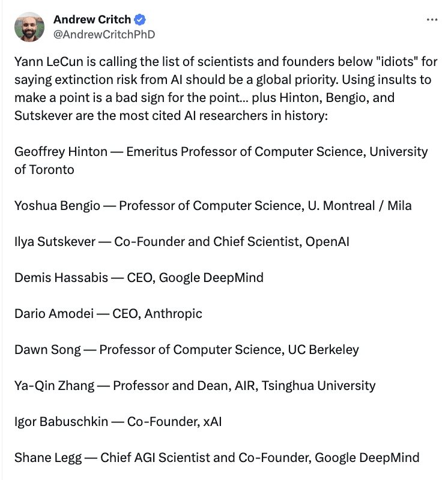Click the "UC Berkeley" text
Viewport: 448px width, 480px height.
tap(323, 350)
